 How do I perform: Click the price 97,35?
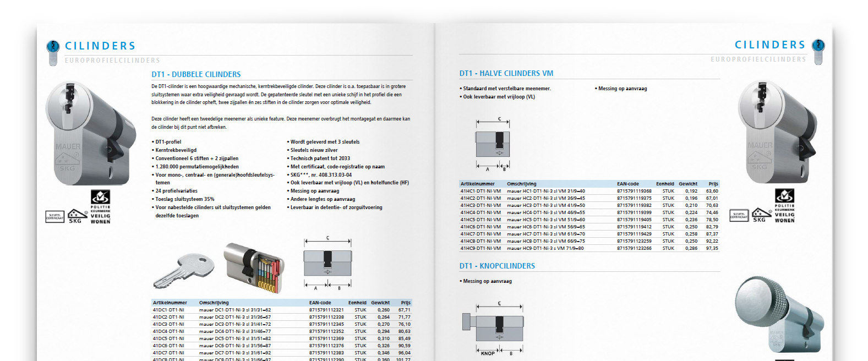[712, 248]
